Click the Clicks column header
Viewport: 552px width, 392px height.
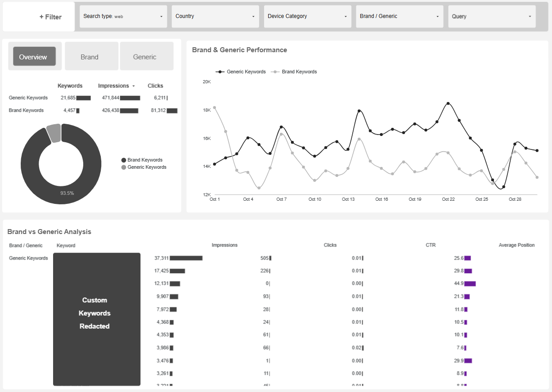155,86
